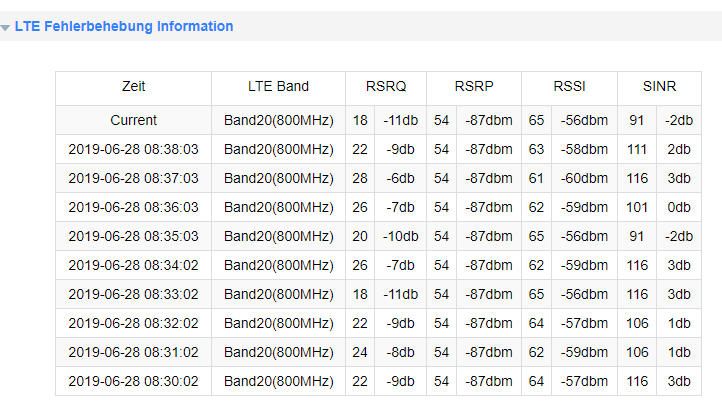Select the Zeit column header
Image resolution: width=722 pixels, height=407 pixels.
click(134, 87)
